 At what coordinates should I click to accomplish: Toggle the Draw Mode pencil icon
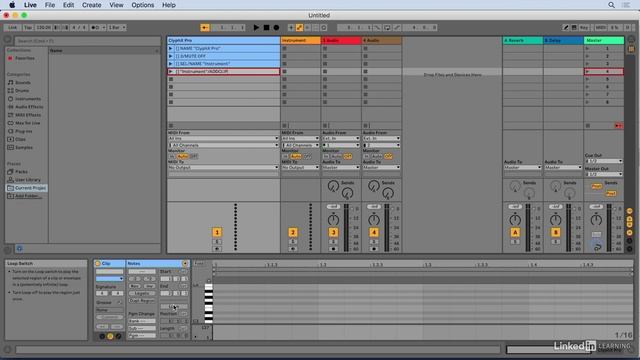(565, 27)
